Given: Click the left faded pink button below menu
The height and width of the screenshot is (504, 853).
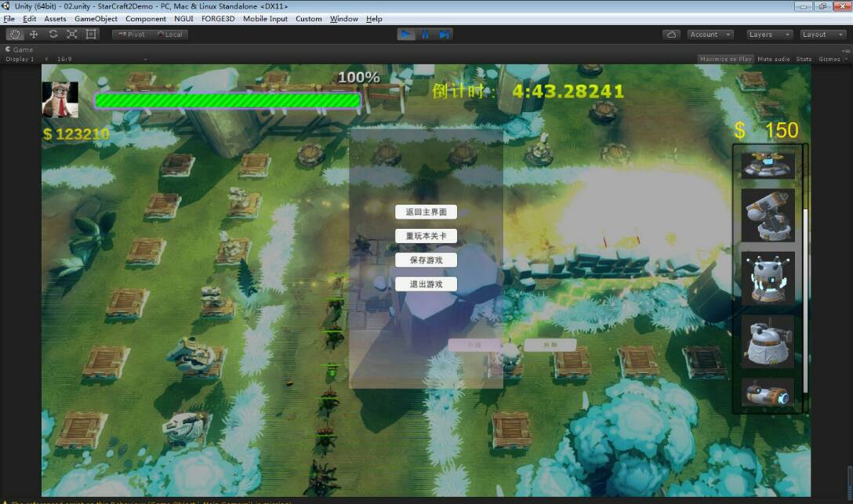Looking at the screenshot, I should click(474, 345).
